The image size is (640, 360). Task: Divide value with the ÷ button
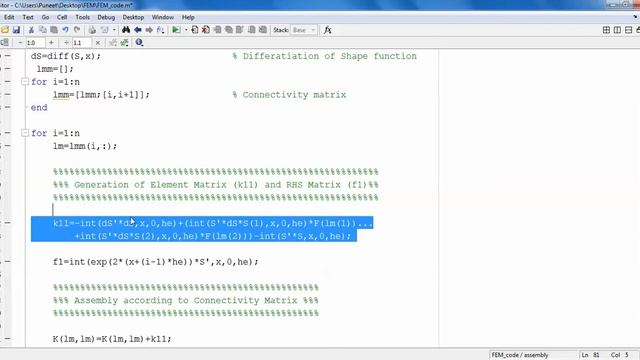pyautogui.click(x=66, y=42)
